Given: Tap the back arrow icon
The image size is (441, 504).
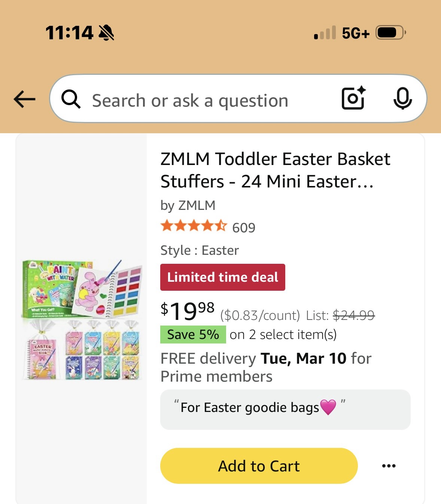Looking at the screenshot, I should click(25, 99).
